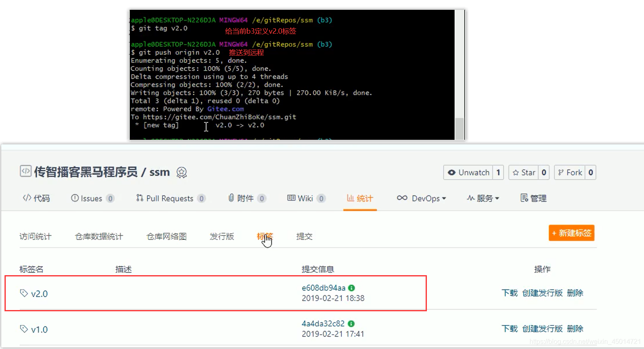644x349 pixels.
Task: Open the v2.0 tag link
Action: [39, 294]
